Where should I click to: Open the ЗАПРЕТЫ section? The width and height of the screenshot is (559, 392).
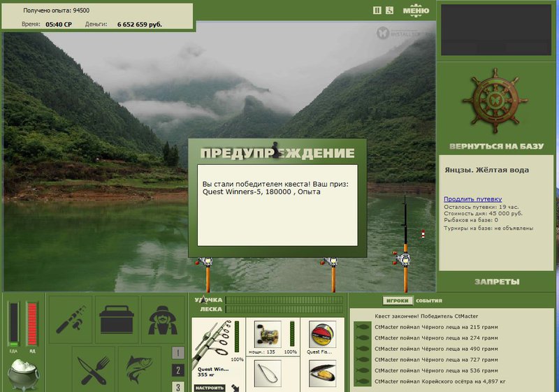click(497, 282)
